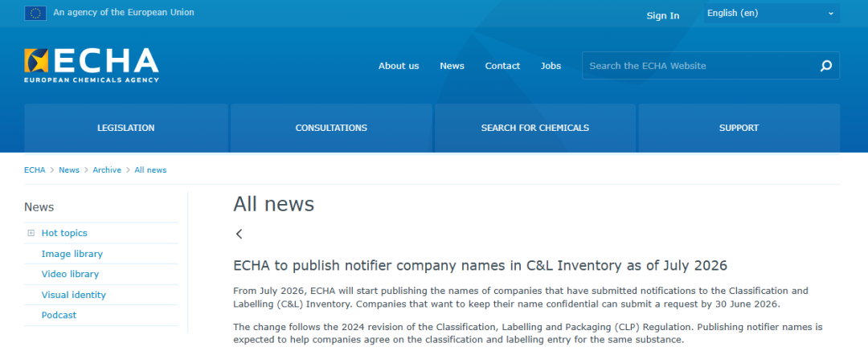Open Visual identity sidebar link

pos(74,295)
